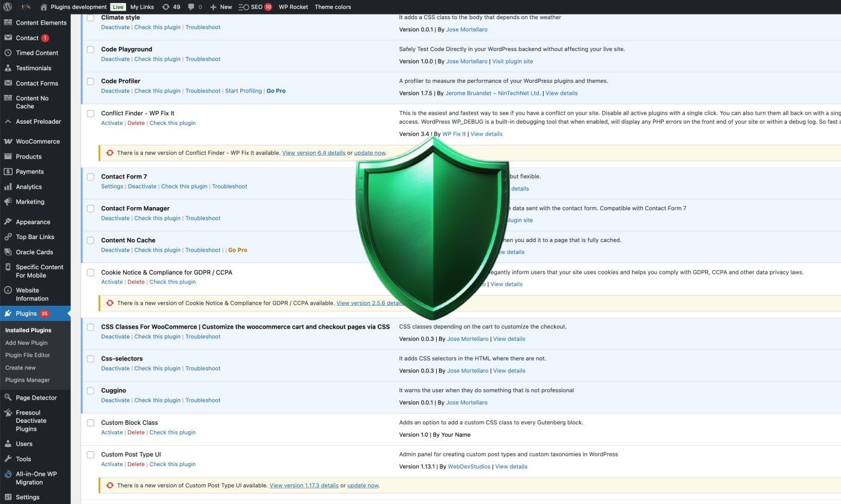Tick the Contact Form 7 checkbox
The image size is (841, 504).
(x=91, y=177)
